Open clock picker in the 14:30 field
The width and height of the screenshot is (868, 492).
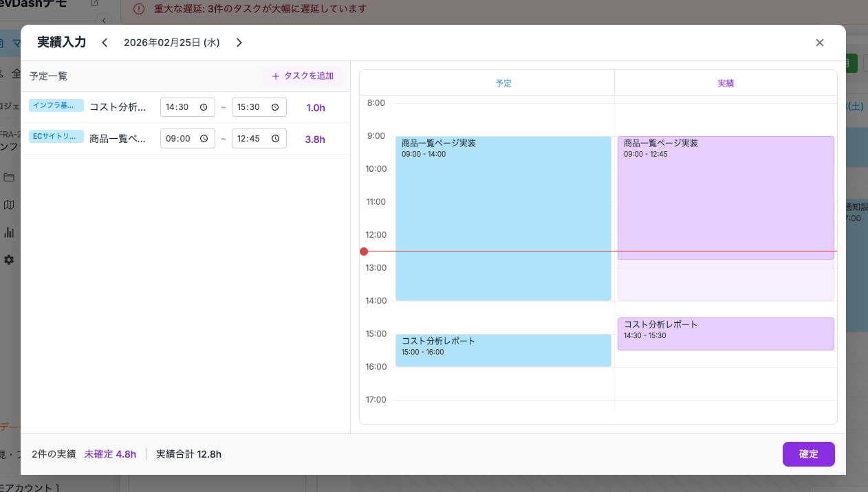click(204, 108)
